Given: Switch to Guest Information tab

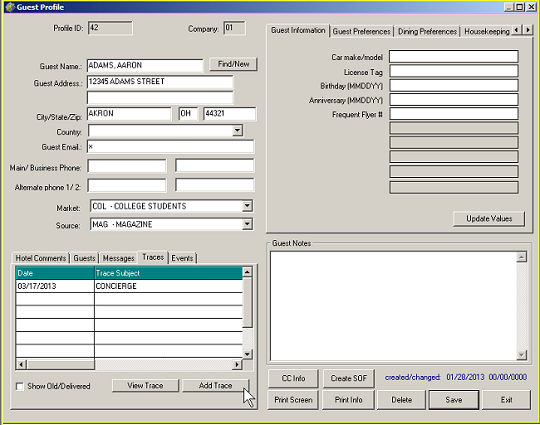Looking at the screenshot, I should pyautogui.click(x=298, y=31).
